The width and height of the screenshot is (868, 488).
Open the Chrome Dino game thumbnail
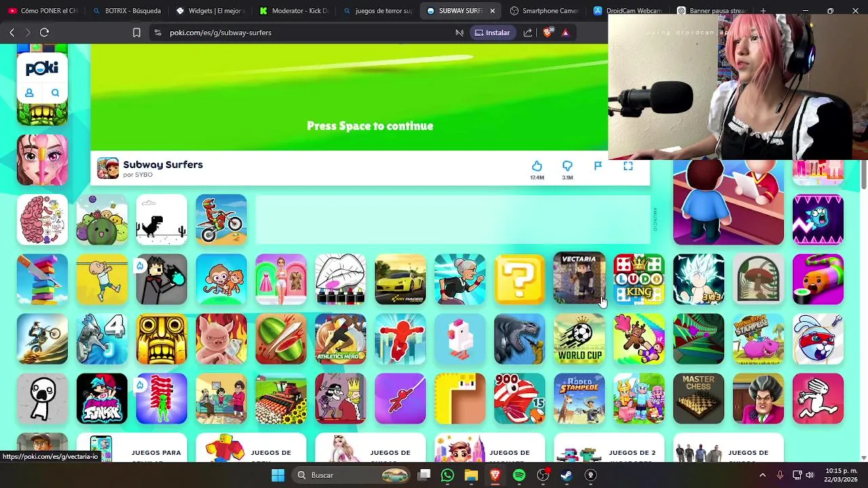pyautogui.click(x=161, y=220)
